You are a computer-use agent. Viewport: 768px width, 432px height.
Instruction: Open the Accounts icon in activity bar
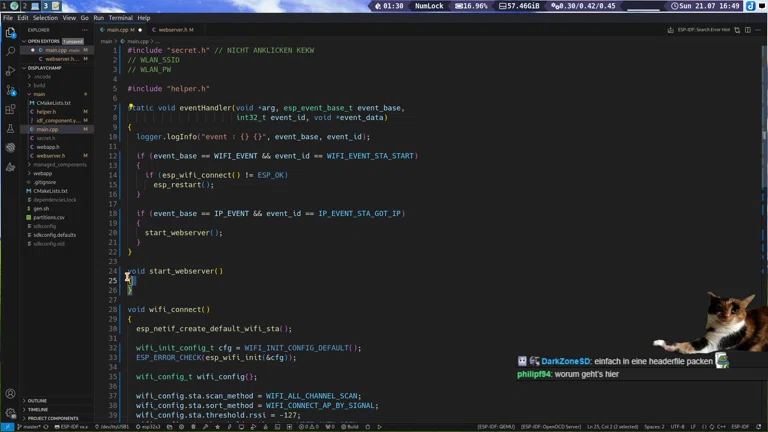coord(10,394)
